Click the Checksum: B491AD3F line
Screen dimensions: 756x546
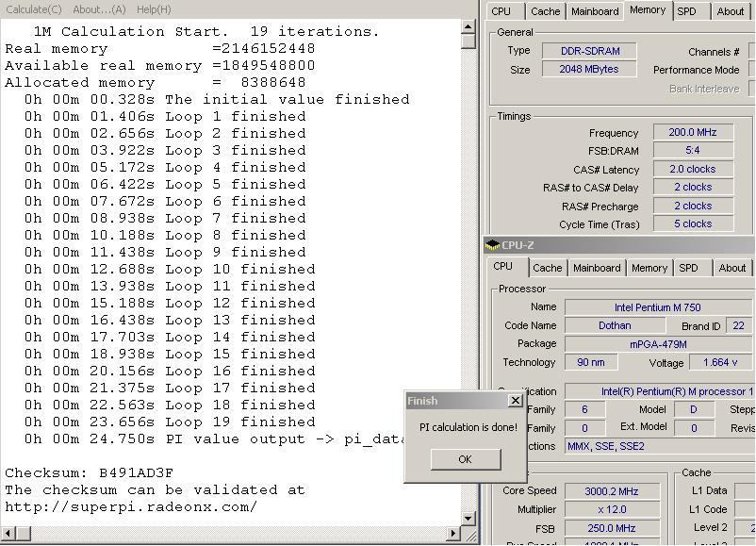[x=90, y=472]
